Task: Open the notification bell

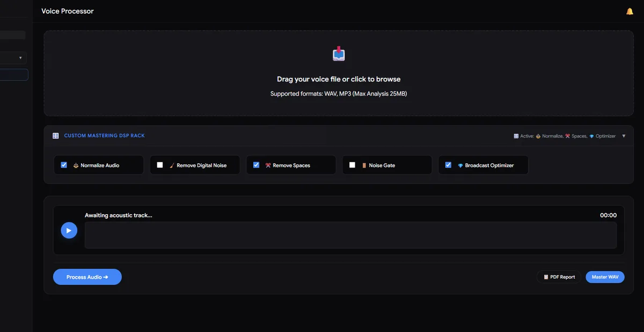Action: click(x=630, y=11)
